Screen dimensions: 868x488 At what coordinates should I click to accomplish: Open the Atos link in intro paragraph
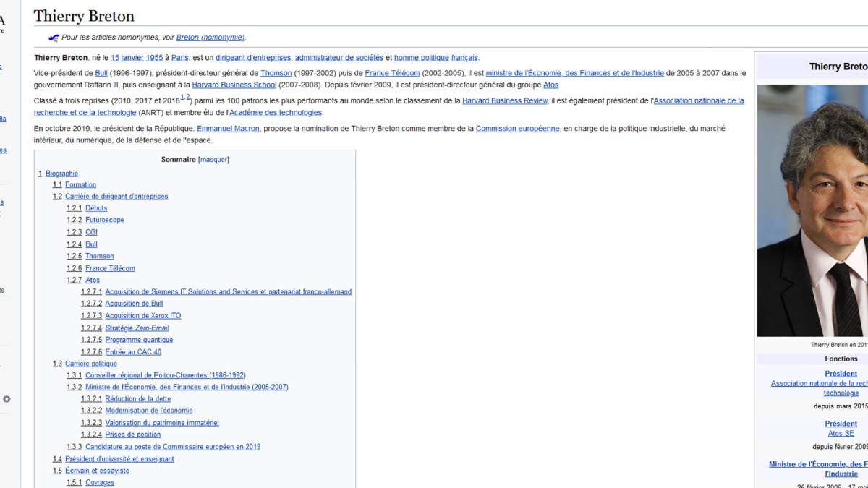click(x=551, y=85)
